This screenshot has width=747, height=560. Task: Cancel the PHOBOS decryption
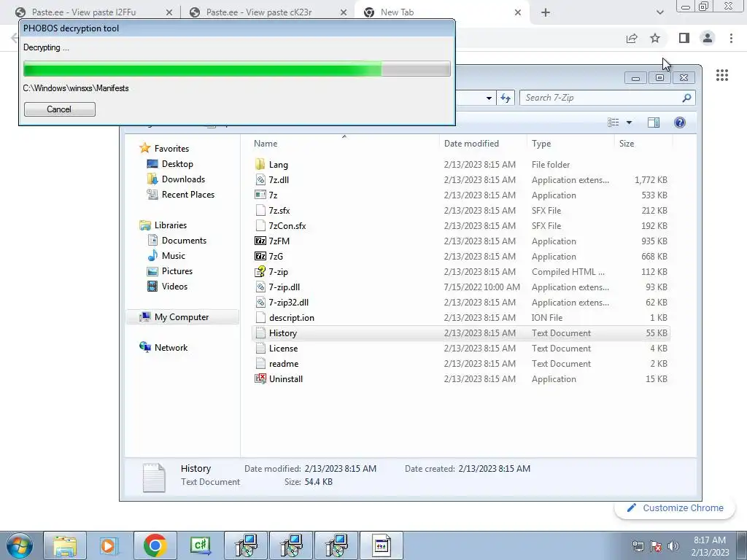click(x=60, y=109)
